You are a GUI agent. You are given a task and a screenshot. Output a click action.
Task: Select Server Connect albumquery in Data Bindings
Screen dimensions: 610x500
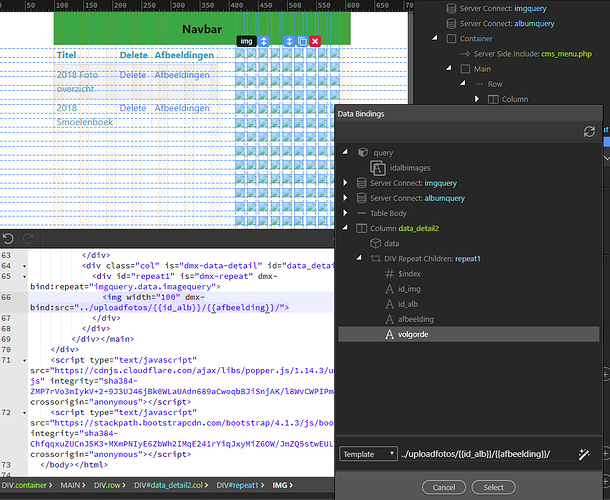(417, 198)
